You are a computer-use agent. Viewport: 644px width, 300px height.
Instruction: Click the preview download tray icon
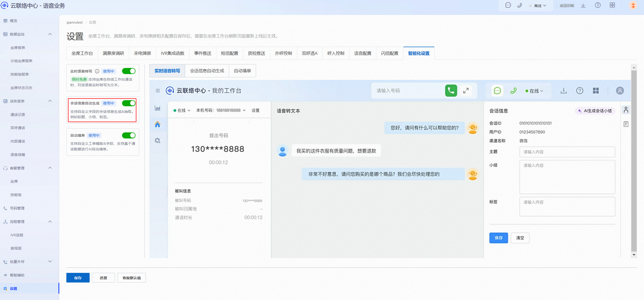(563, 91)
